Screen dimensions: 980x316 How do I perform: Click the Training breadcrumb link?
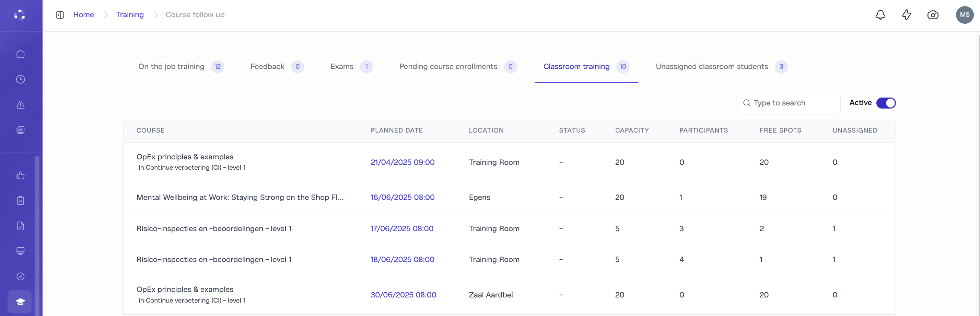[129, 15]
